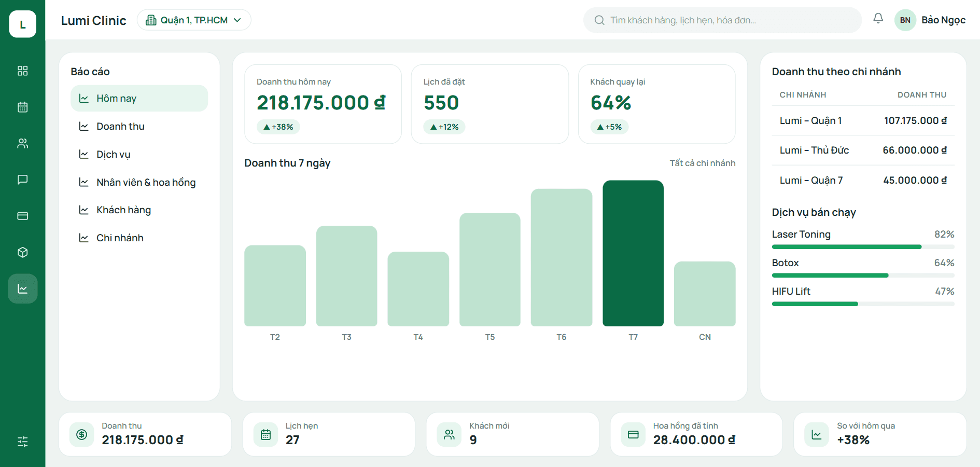The height and width of the screenshot is (467, 980).
Task: Click the Botox progress bar
Action: 863,276
